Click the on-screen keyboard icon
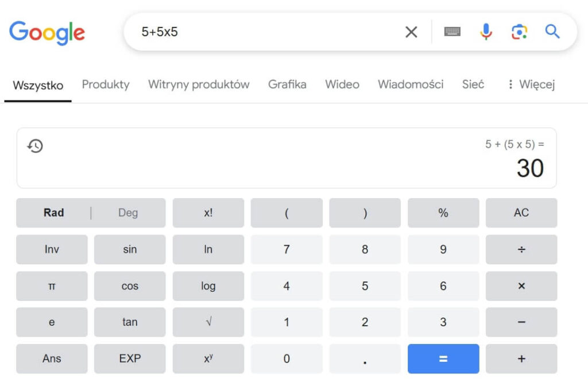The image size is (588, 386). (452, 32)
